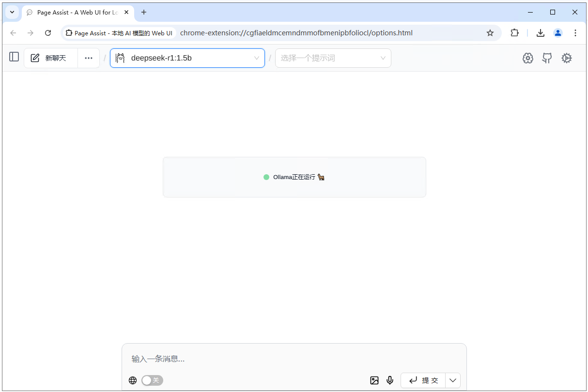
Task: Open the Chrome profile avatar icon
Action: 558,33
